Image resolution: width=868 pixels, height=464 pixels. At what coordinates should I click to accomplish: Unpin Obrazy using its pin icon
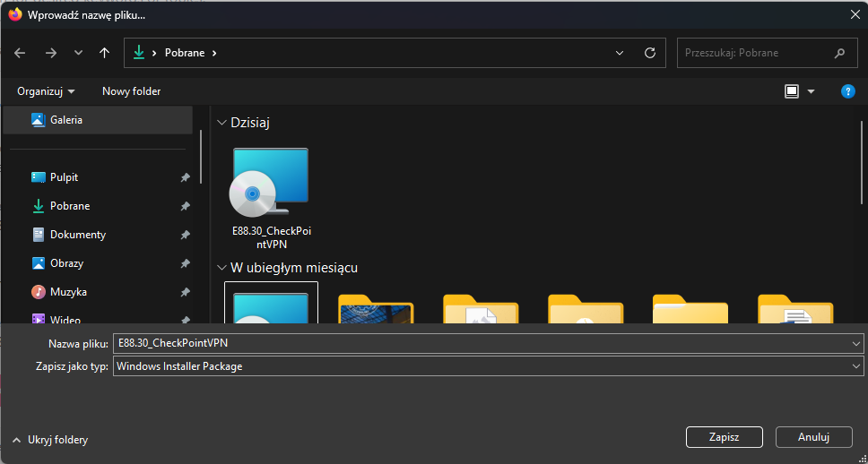[x=185, y=264]
